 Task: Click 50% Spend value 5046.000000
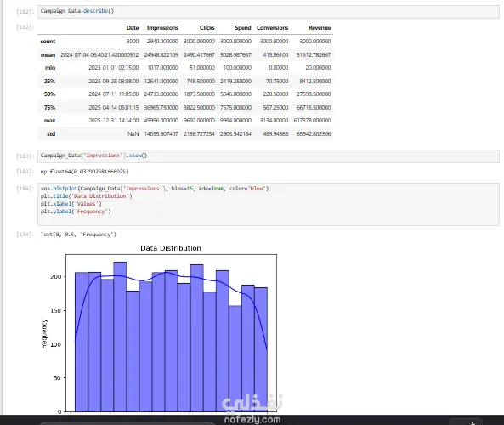(x=235, y=94)
